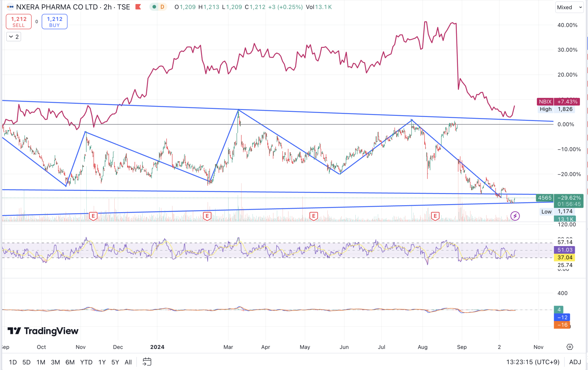Click the Vol 13.1K value in header
This screenshot has height=370, width=588.
coord(319,7)
